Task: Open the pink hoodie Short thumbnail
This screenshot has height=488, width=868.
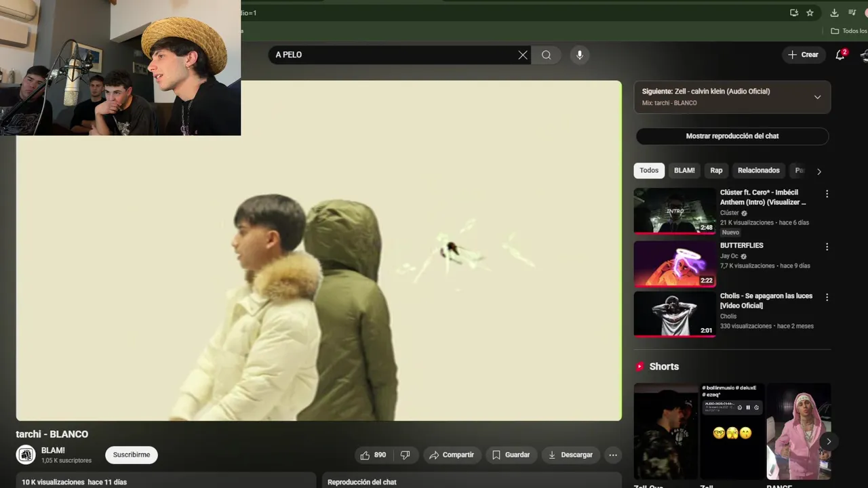Action: (x=799, y=431)
